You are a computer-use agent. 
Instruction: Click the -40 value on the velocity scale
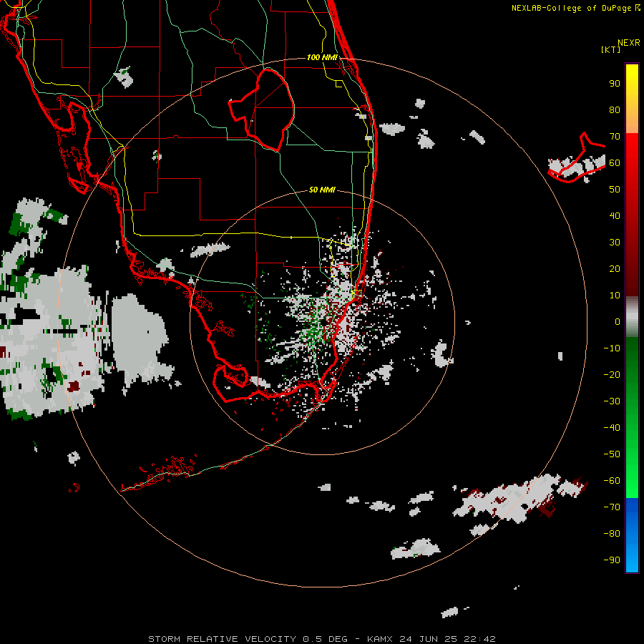tap(612, 428)
